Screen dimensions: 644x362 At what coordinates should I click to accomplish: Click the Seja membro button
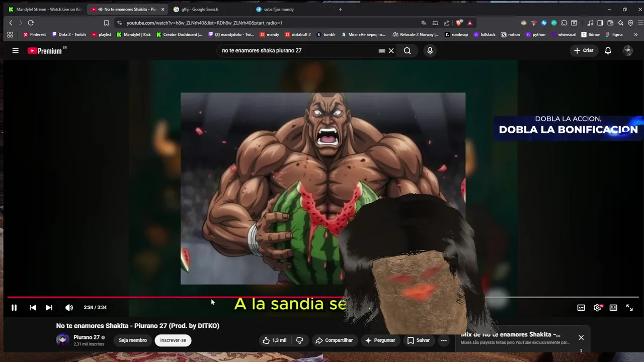click(133, 340)
